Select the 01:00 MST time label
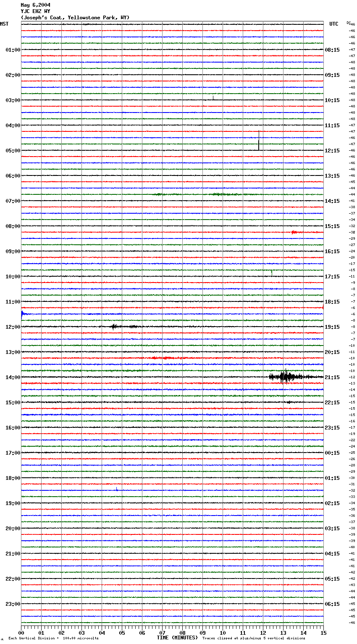The height and width of the screenshot is (644, 357). (13, 50)
